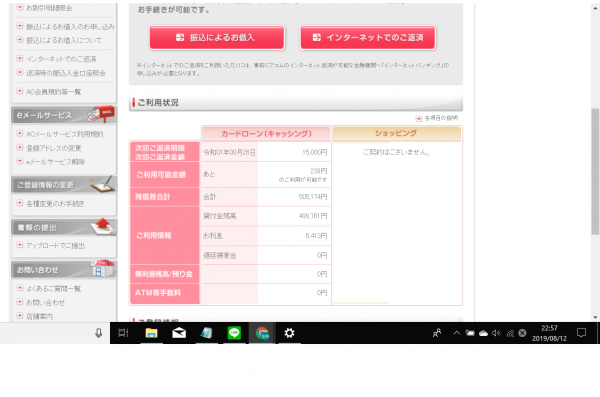Screen dimensions: 600x397
Task: Open 振込によるお借入のお申し込み sidebar link
Action: 70,26
